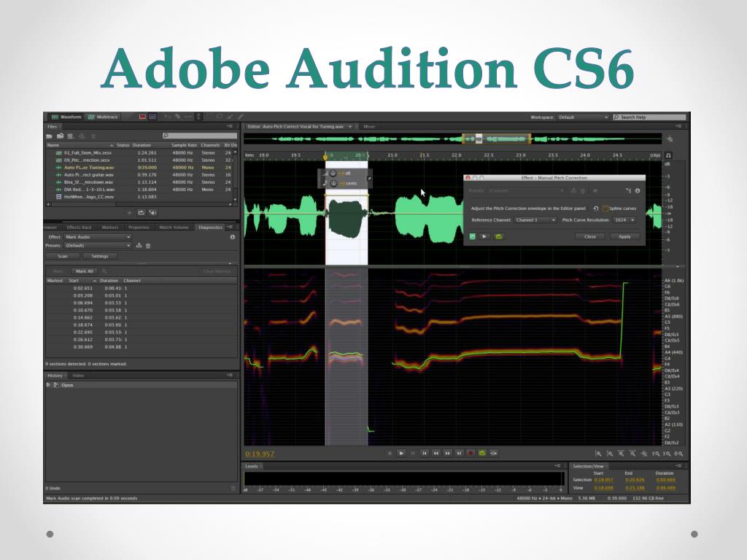Enable the Spline curves checkbox
The image size is (747, 560).
coord(605,209)
